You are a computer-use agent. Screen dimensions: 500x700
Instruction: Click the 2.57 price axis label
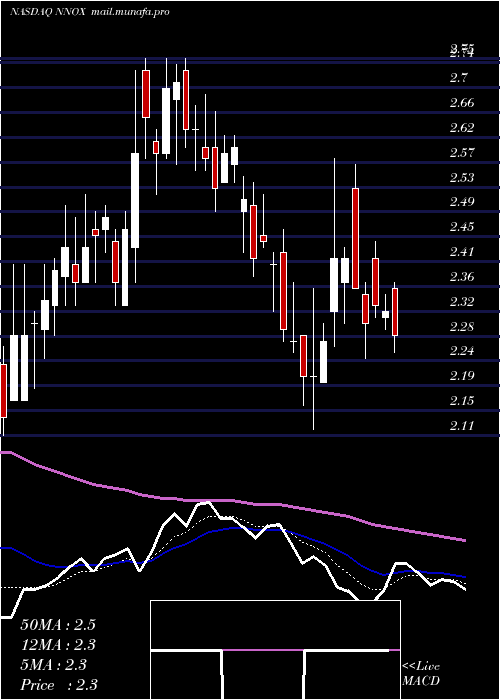tap(462, 153)
